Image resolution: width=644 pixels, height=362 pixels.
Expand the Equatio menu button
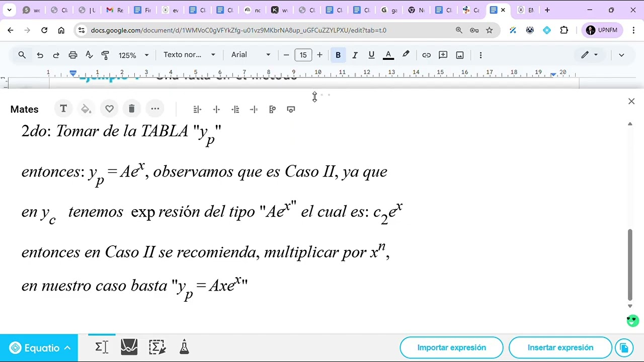click(x=39, y=348)
